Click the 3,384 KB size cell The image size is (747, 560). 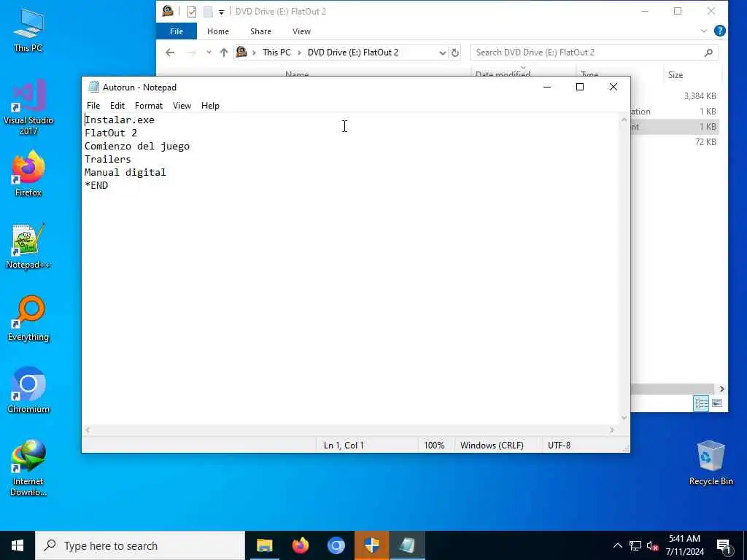point(700,96)
